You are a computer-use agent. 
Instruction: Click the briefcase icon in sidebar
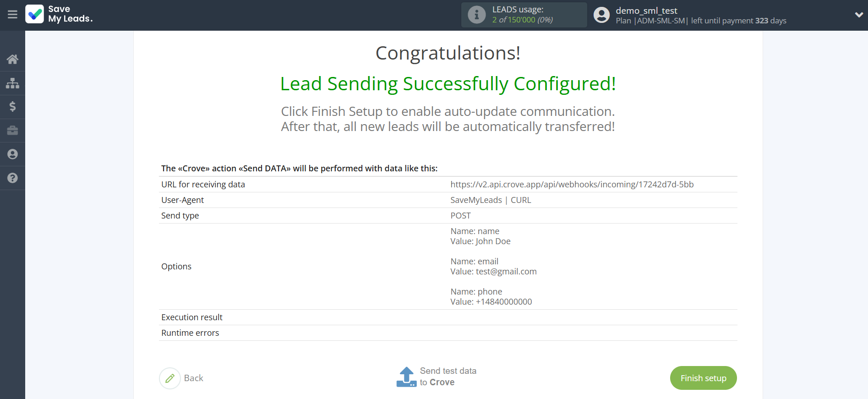click(x=12, y=131)
